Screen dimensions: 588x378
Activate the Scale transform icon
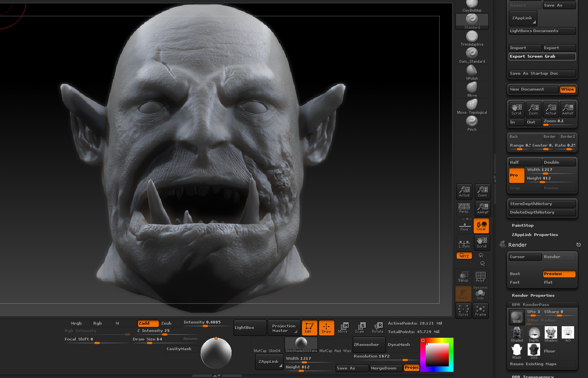click(x=360, y=327)
